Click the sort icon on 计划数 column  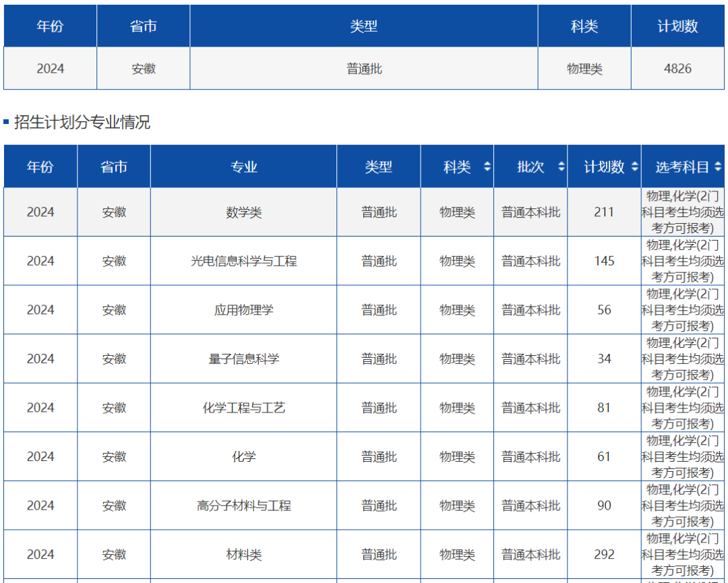point(634,166)
